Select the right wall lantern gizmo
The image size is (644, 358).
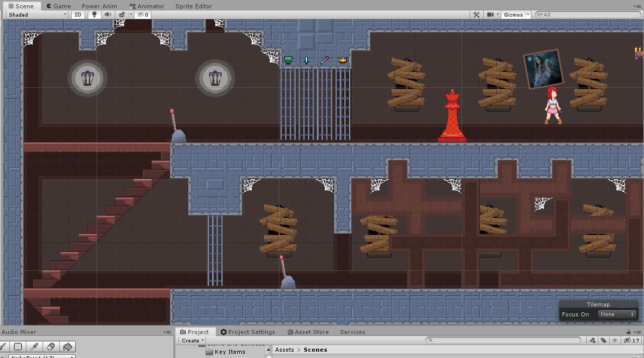pyautogui.click(x=215, y=78)
